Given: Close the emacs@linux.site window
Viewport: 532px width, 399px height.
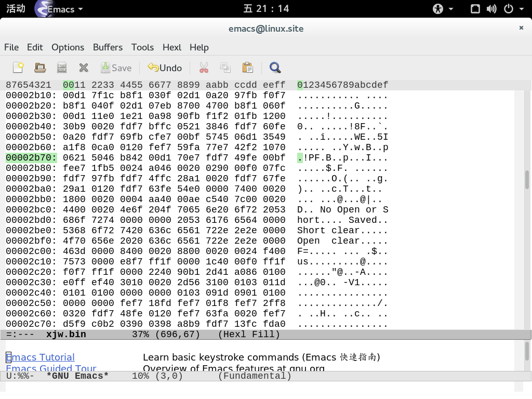Looking at the screenshot, I should click(x=521, y=28).
